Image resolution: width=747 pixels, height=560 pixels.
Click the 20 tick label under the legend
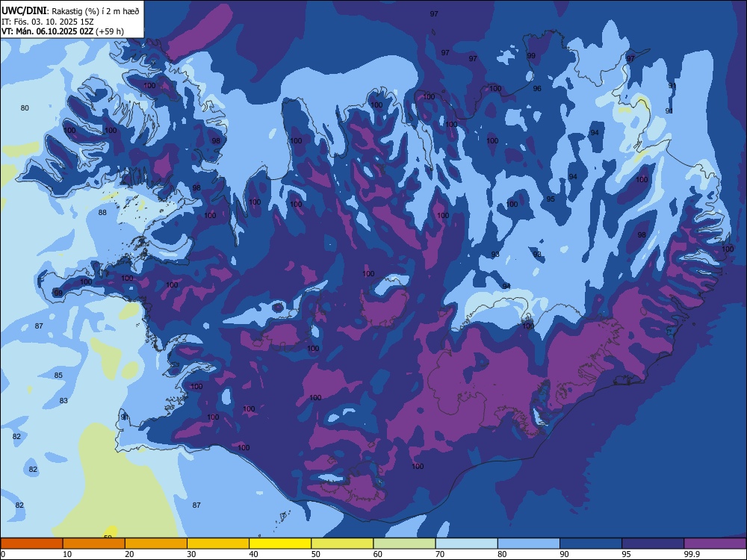pos(129,554)
